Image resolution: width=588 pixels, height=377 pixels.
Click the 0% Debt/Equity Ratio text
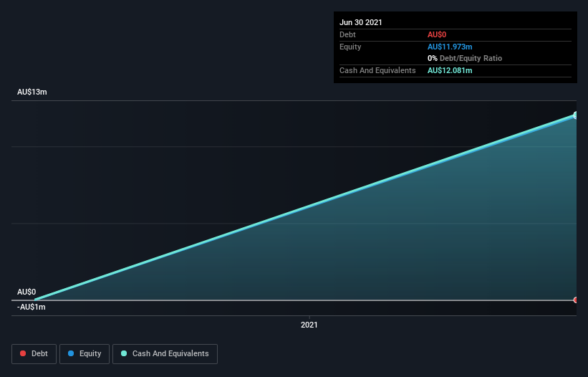465,58
